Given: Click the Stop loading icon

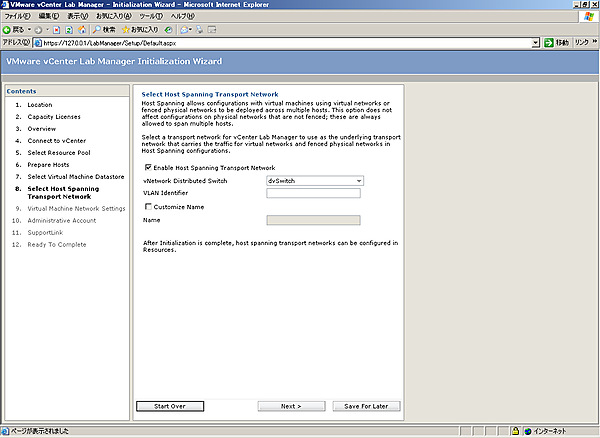Looking at the screenshot, I should [x=57, y=30].
